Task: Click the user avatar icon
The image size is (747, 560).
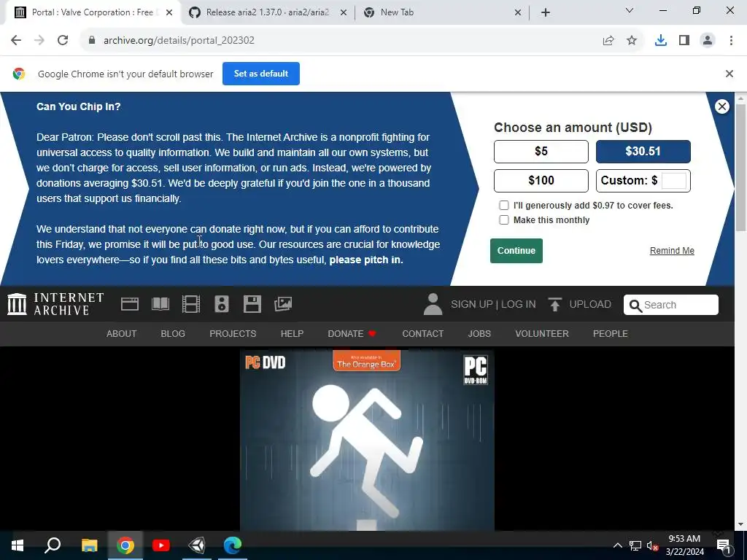Action: [433, 304]
